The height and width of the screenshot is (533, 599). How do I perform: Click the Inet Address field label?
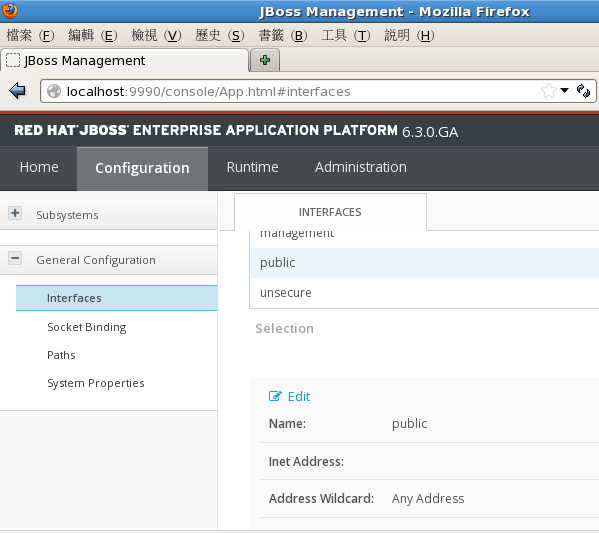coord(306,462)
